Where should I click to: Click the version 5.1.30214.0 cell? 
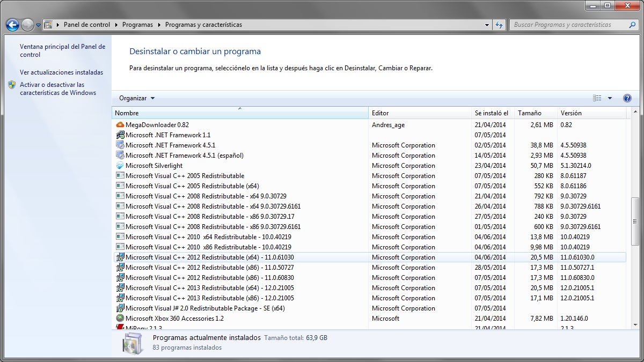point(576,166)
